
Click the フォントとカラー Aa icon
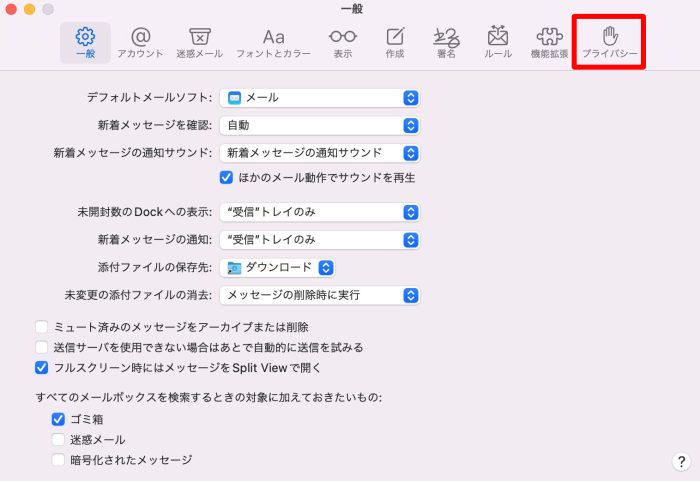pyautogui.click(x=273, y=40)
